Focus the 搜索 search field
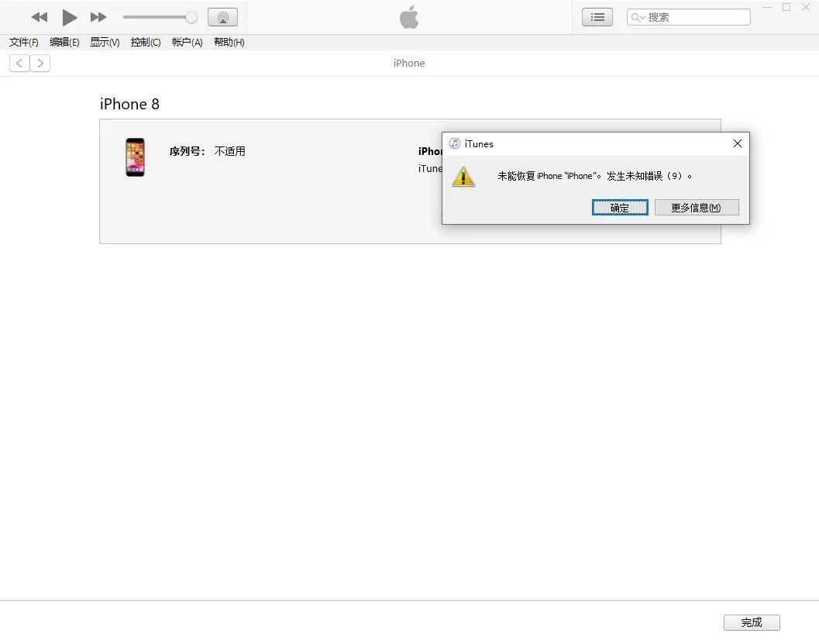 click(688, 17)
